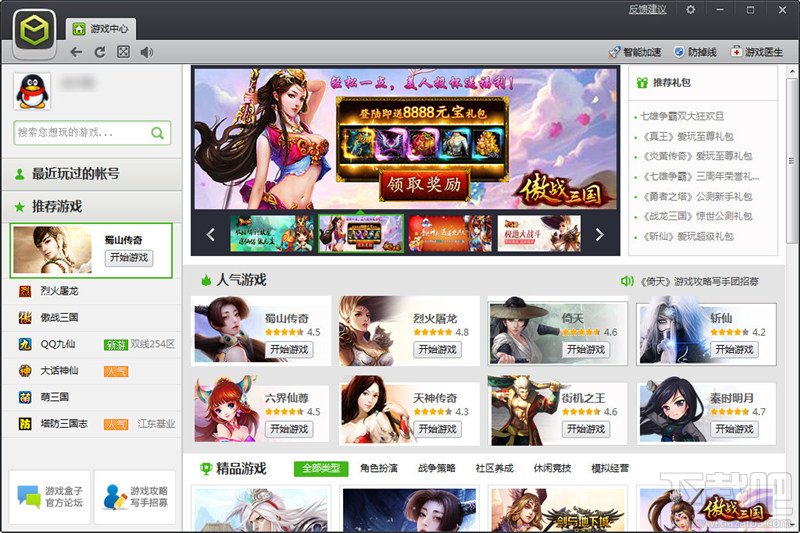This screenshot has height=533, width=800.
Task: Mute sound with the speaker icon
Action: click(x=146, y=52)
